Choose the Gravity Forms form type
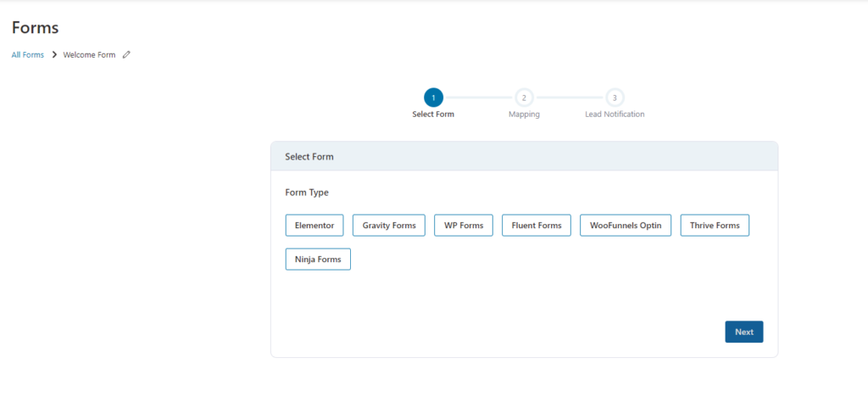This screenshot has height=419, width=868. point(389,226)
